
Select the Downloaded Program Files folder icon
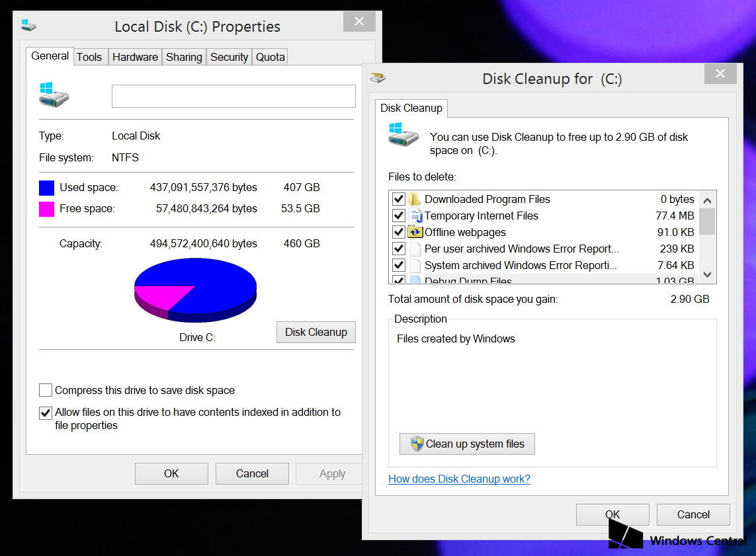414,198
